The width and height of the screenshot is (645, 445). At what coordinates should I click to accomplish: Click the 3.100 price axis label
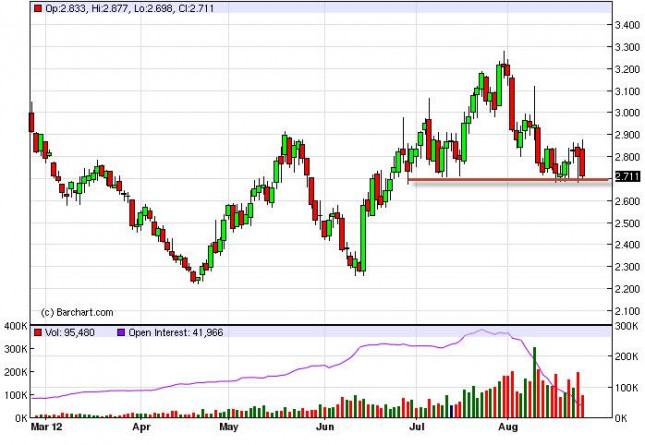(x=627, y=91)
